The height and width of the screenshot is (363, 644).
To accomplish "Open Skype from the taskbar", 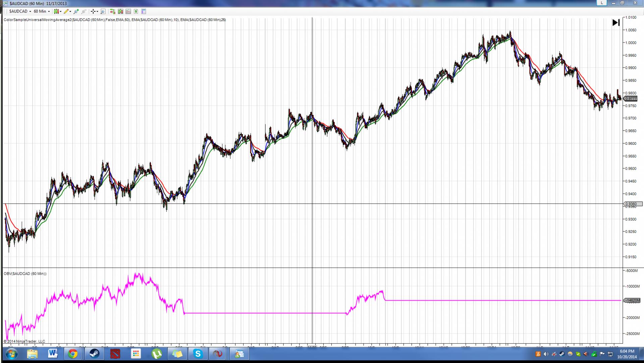I will coord(198,354).
